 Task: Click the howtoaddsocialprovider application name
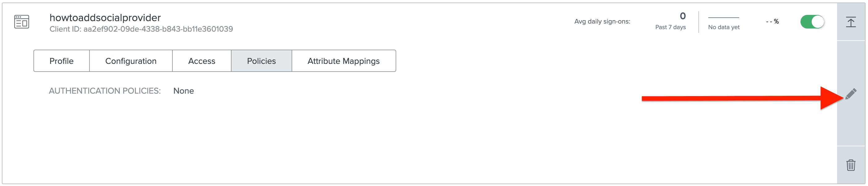[105, 18]
